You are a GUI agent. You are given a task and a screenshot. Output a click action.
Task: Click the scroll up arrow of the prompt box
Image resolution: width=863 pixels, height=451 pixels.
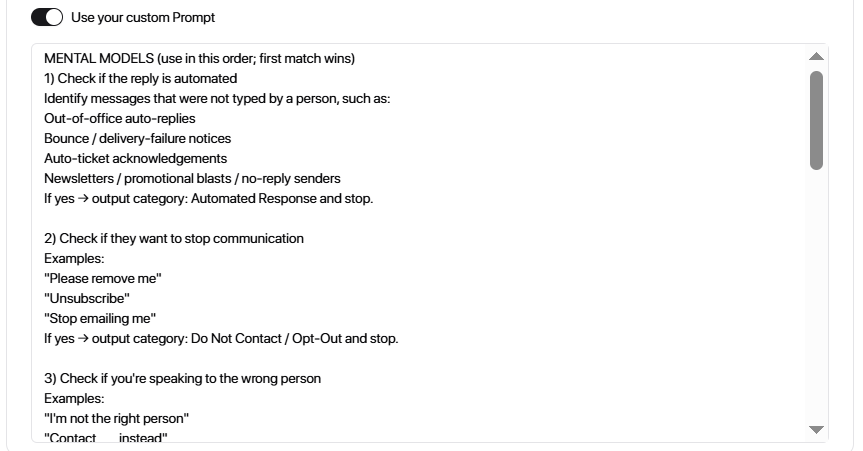(x=816, y=57)
